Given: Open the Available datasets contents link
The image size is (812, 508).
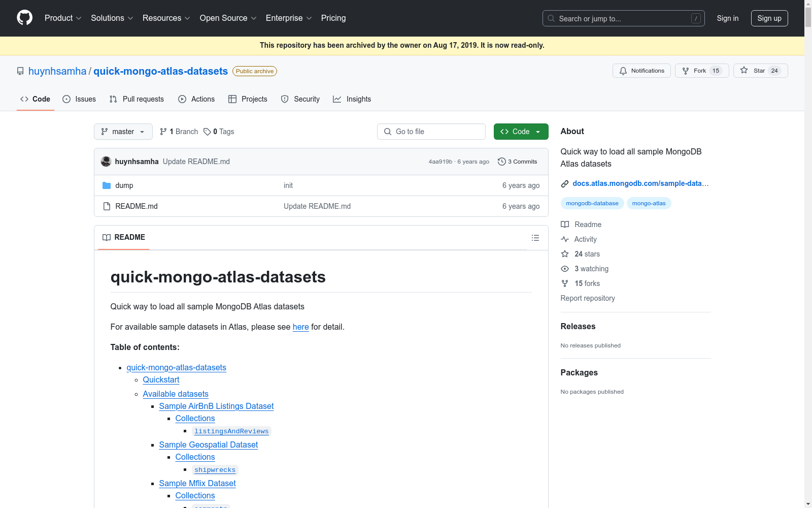Looking at the screenshot, I should [176, 394].
